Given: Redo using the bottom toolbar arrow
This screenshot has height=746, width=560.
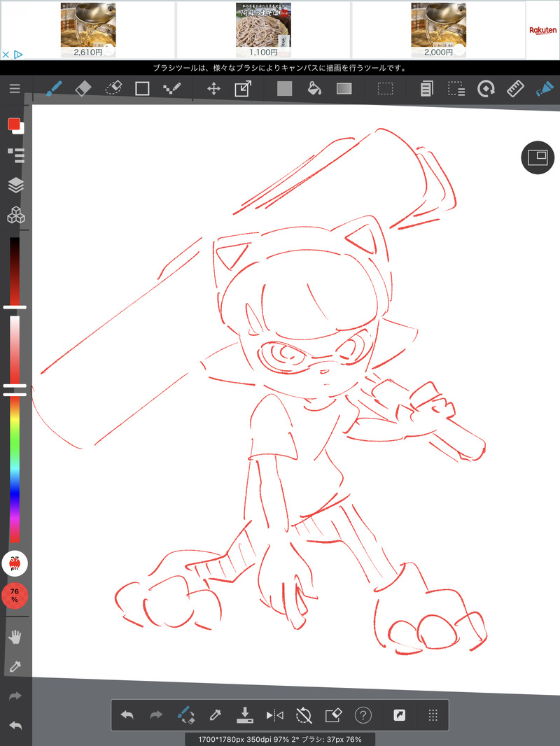Looking at the screenshot, I should [156, 715].
